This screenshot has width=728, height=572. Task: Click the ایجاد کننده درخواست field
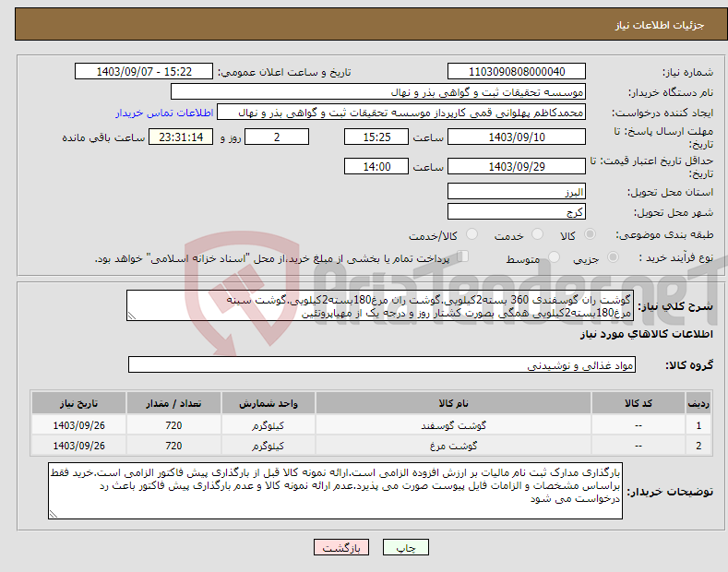[401, 113]
